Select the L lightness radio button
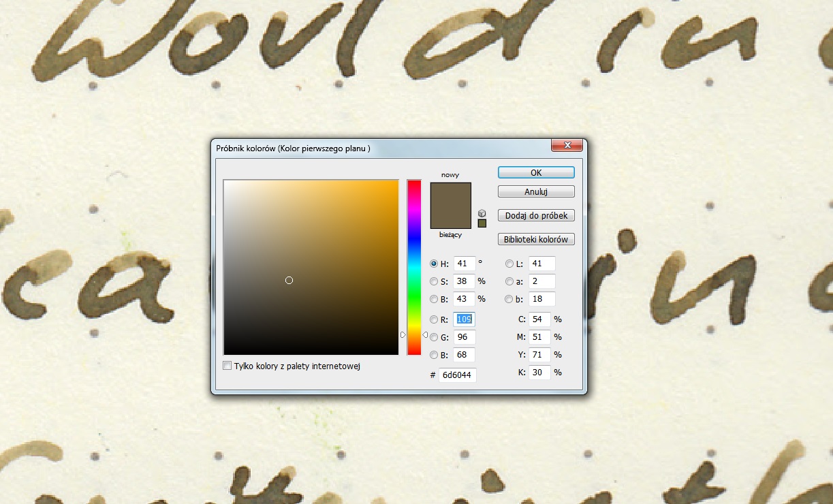 [x=509, y=264]
